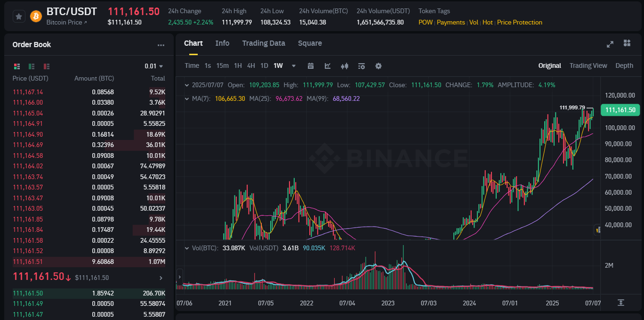Expand the chart to fullscreen
644x320 pixels.
(610, 44)
